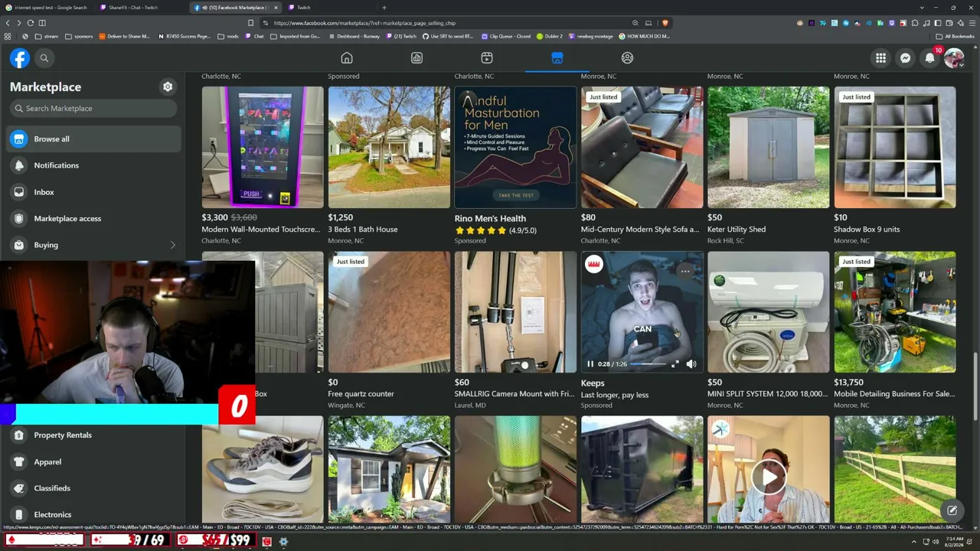Browse the Apparel category
The height and width of the screenshot is (551, 980).
pos(93,462)
